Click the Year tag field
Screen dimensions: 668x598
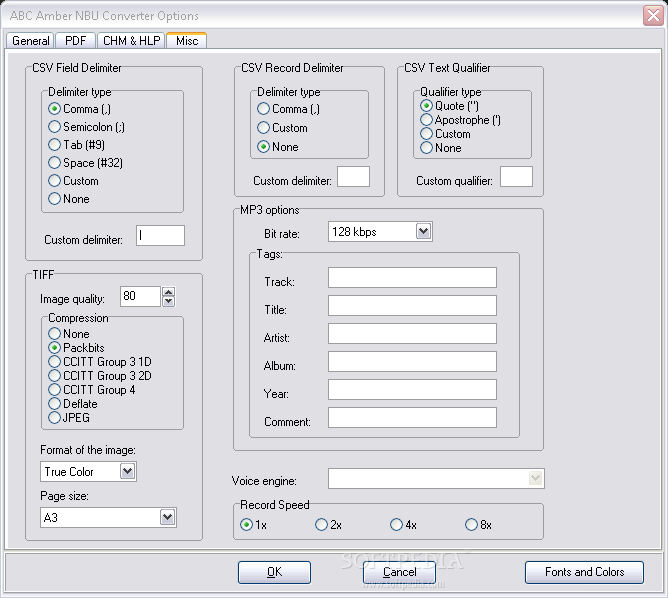point(412,390)
